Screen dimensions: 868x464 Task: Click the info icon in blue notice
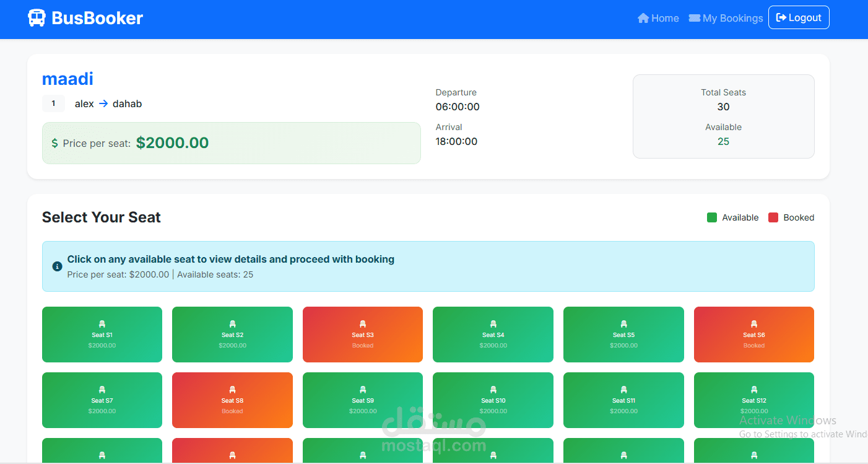pyautogui.click(x=58, y=266)
